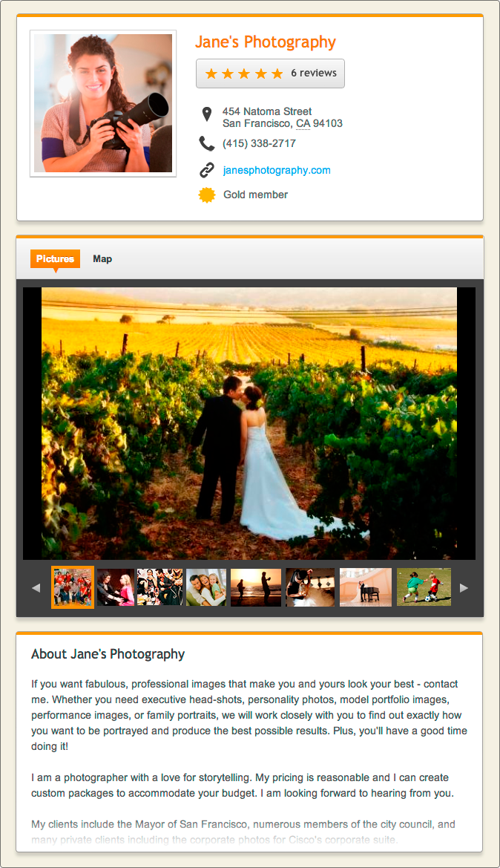Click the Gold member badge icon

207,195
